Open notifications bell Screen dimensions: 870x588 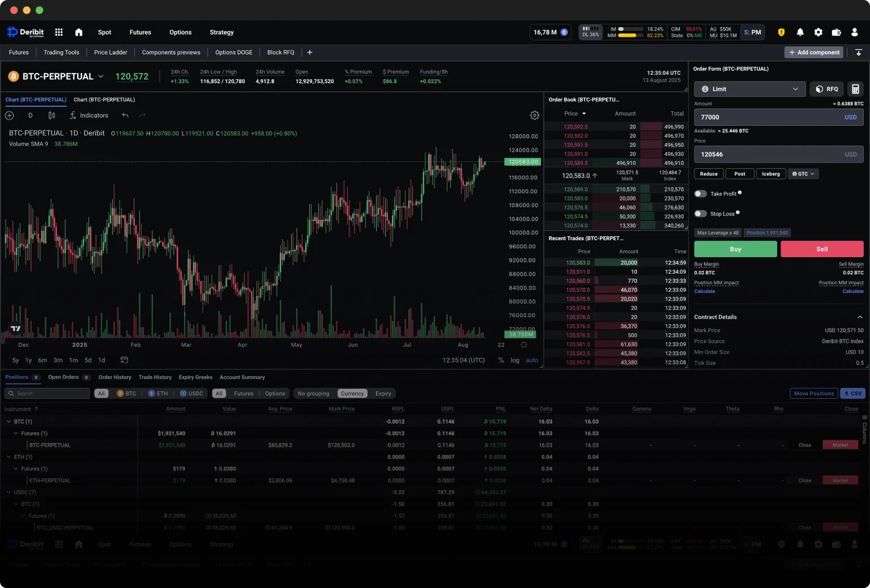pos(800,32)
